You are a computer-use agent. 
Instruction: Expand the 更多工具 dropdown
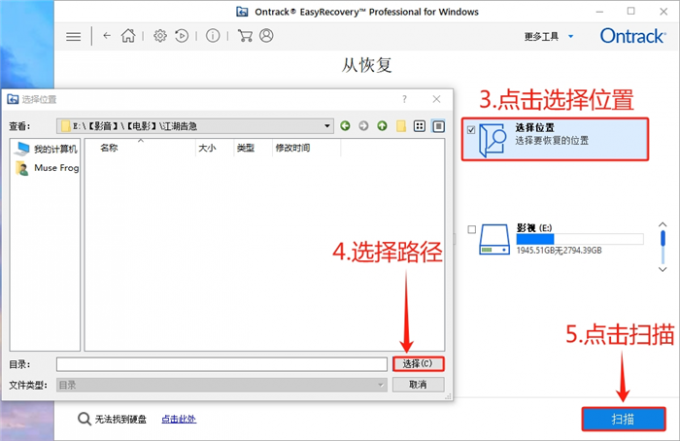coord(549,36)
